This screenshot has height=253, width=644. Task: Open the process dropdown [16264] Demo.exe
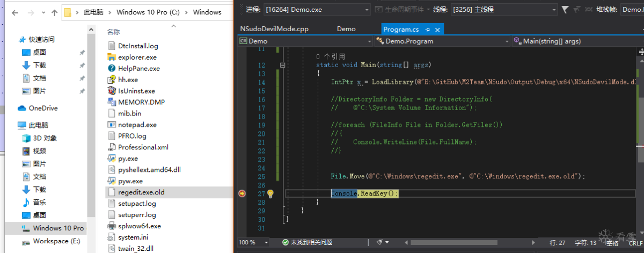(x=317, y=9)
